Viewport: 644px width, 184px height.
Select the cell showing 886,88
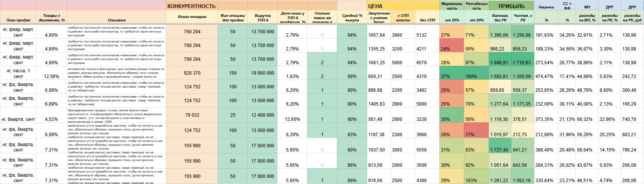tap(379, 86)
